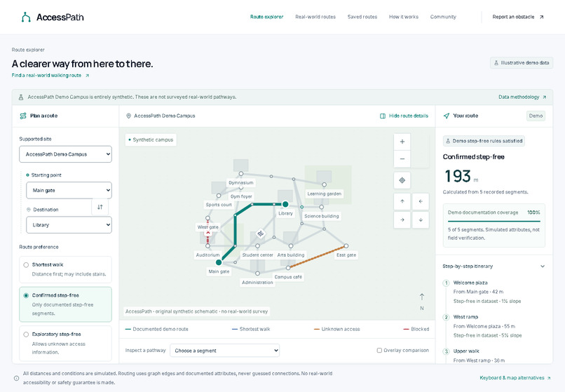Hide route details panel toggle
565x392 pixels.
[x=404, y=116]
